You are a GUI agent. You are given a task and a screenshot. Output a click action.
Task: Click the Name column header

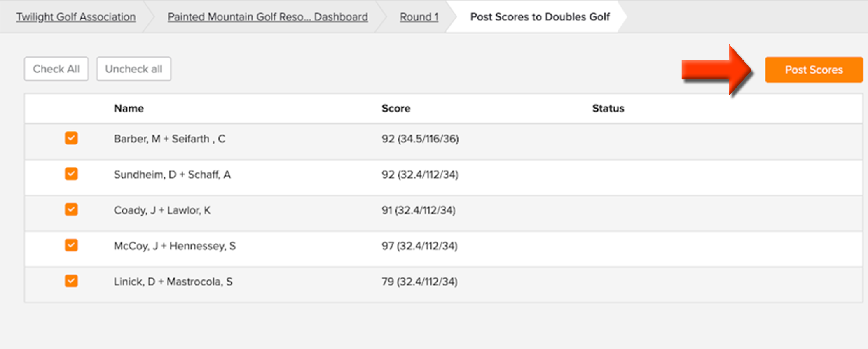click(x=129, y=108)
